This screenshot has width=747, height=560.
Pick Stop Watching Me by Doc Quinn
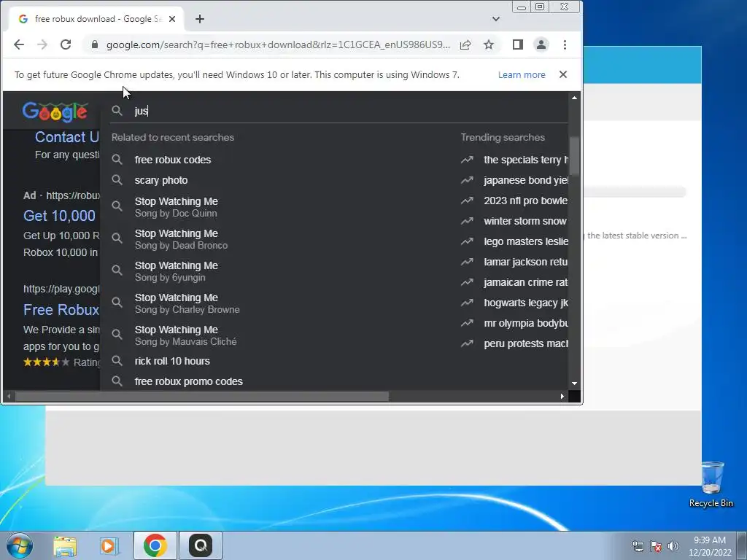176,207
